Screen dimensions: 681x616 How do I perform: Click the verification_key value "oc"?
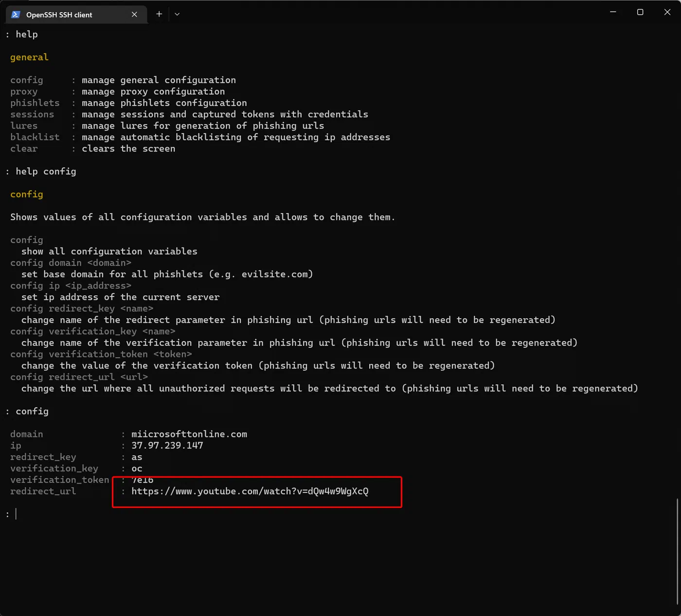(x=137, y=469)
